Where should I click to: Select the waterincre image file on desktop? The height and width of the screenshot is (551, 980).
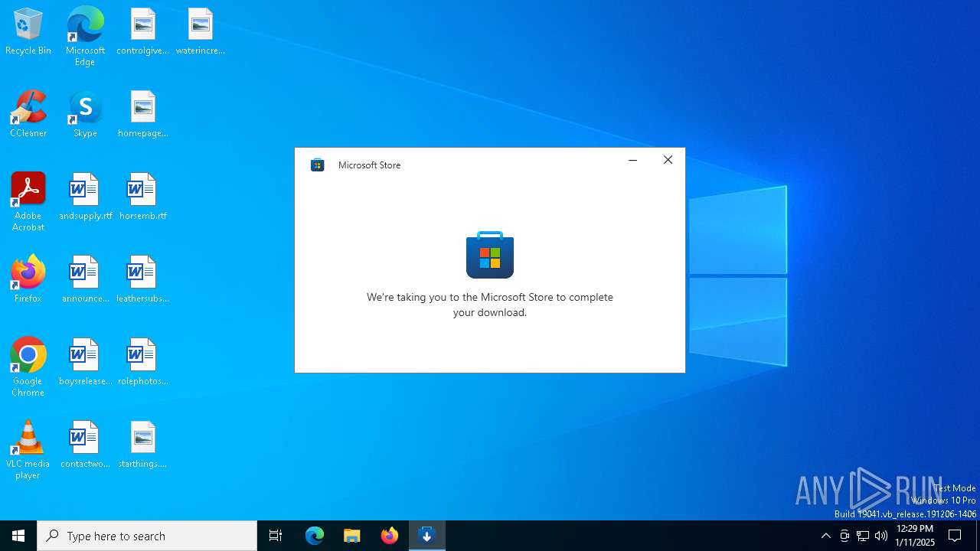pos(200,32)
